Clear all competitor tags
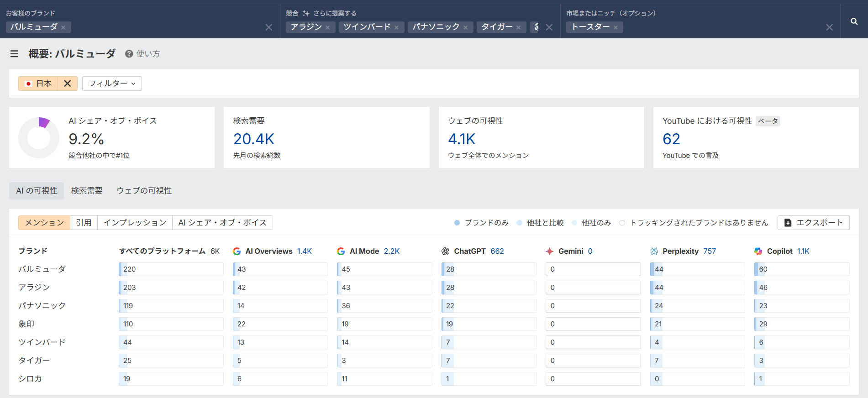 (x=549, y=27)
